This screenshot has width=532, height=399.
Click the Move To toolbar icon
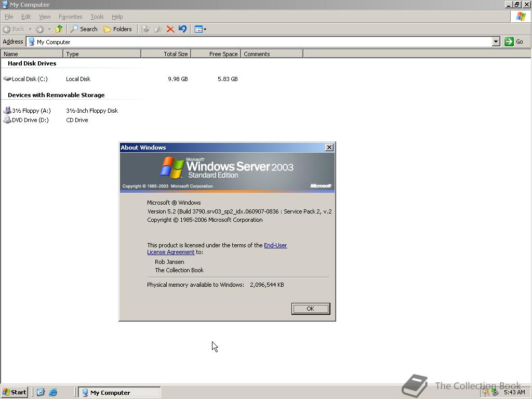click(x=145, y=29)
